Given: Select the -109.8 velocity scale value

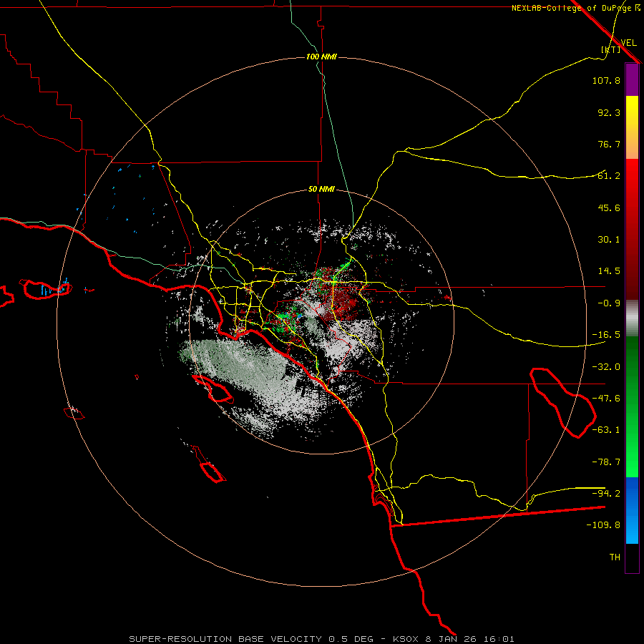Looking at the screenshot, I should pyautogui.click(x=603, y=525).
